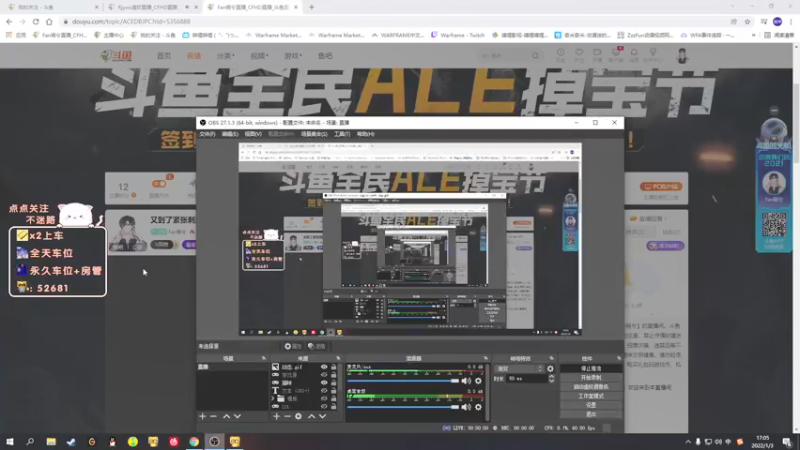Move the selected source up in OBS
The image size is (800, 450).
(x=311, y=416)
